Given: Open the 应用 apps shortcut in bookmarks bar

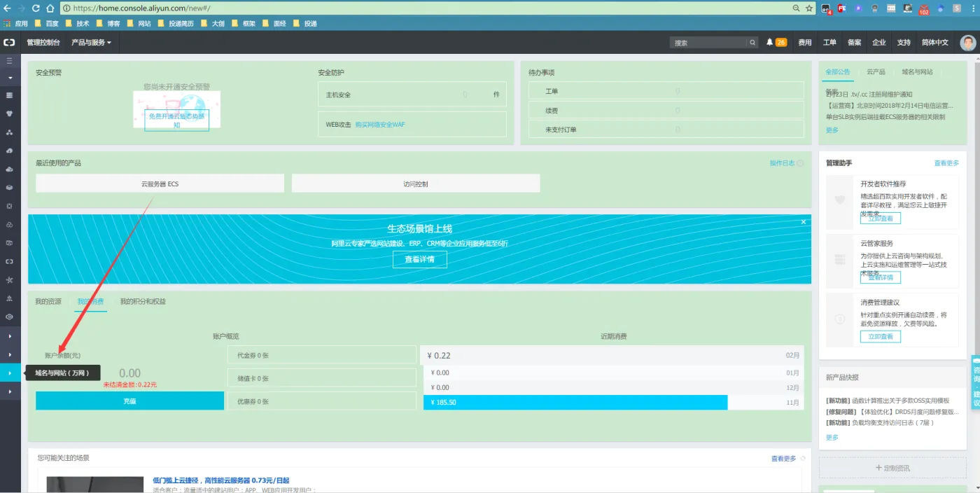Looking at the screenshot, I should tap(15, 23).
